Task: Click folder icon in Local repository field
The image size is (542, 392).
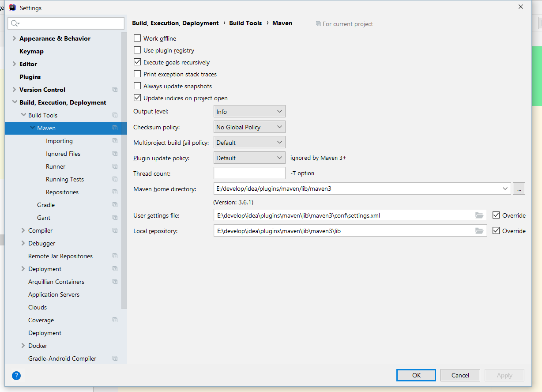Action: point(479,231)
